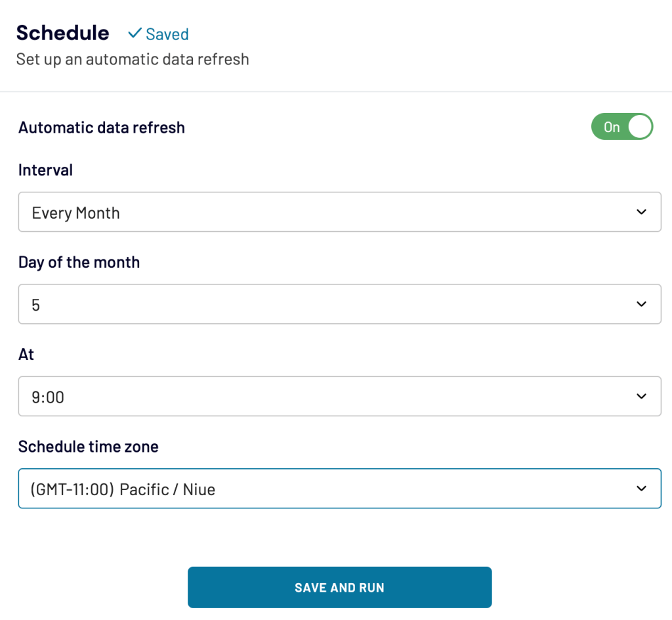Open the Day of the month dropdown showing 5
Viewport: 672px width, 620px height.
point(328,304)
